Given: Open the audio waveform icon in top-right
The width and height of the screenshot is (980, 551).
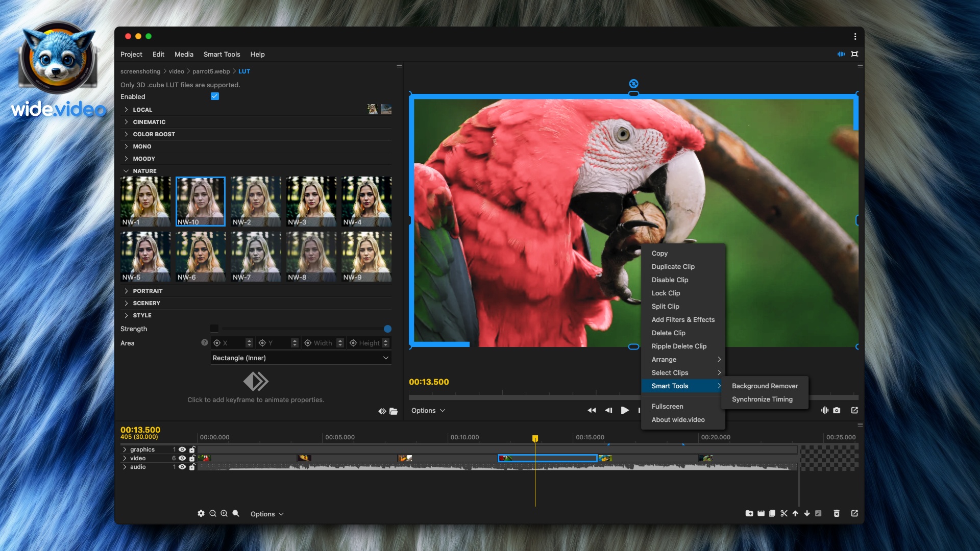Looking at the screenshot, I should [x=841, y=54].
